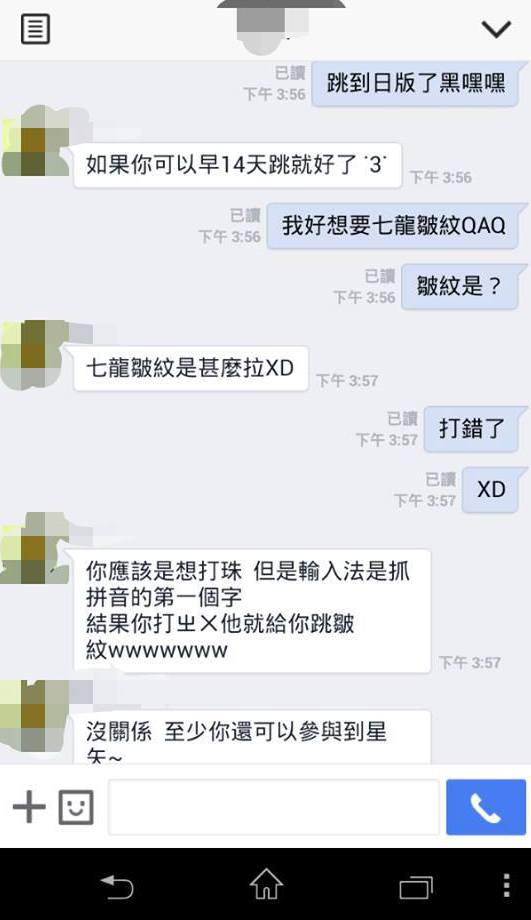Select the 打錯了 message bubble
The image size is (531, 920).
coord(471,429)
